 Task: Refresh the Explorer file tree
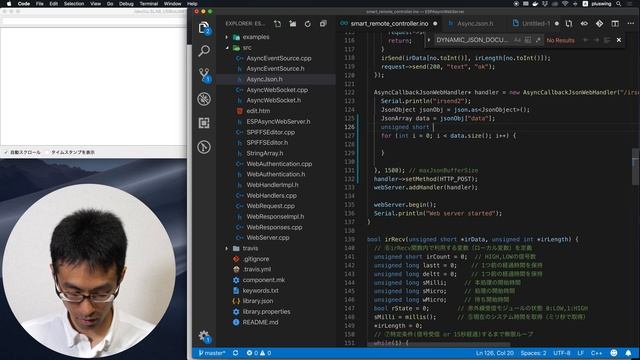pyautogui.click(x=308, y=24)
